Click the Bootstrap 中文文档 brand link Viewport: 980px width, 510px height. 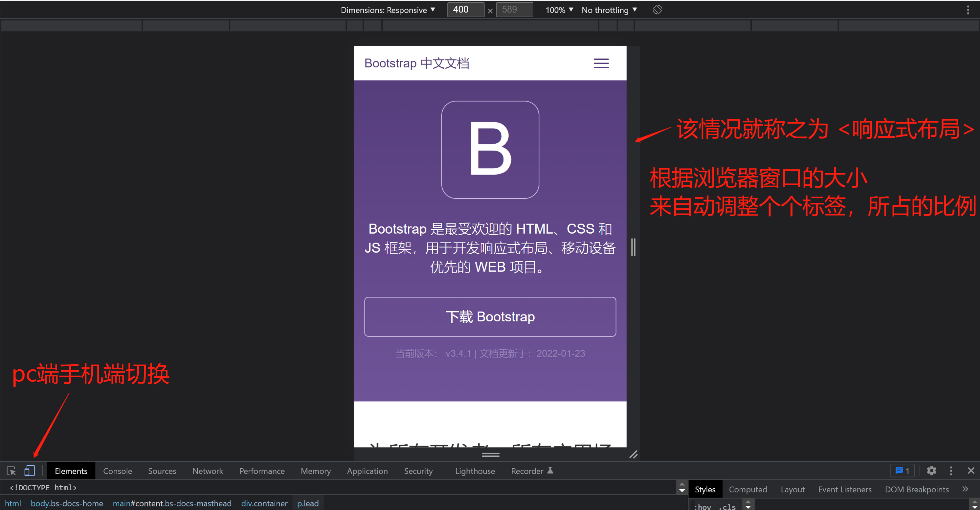click(x=417, y=63)
